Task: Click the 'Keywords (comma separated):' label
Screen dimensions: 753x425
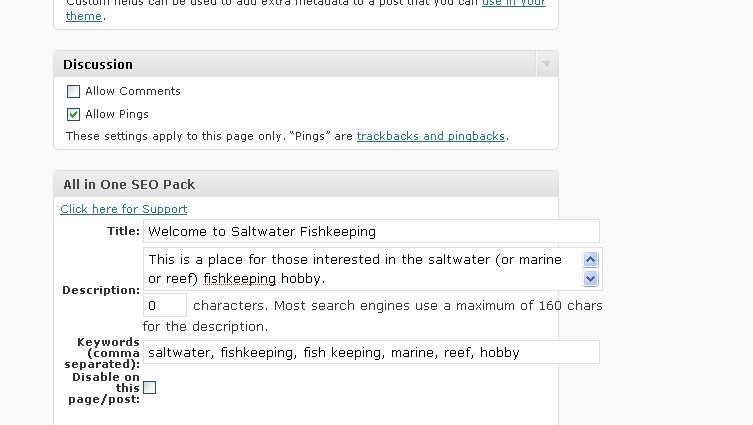Action: pyautogui.click(x=106, y=352)
